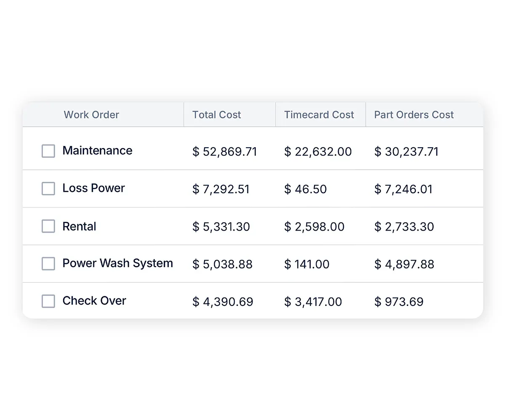505x420 pixels.
Task: Sort by the Timecard Cost column
Action: point(319,114)
